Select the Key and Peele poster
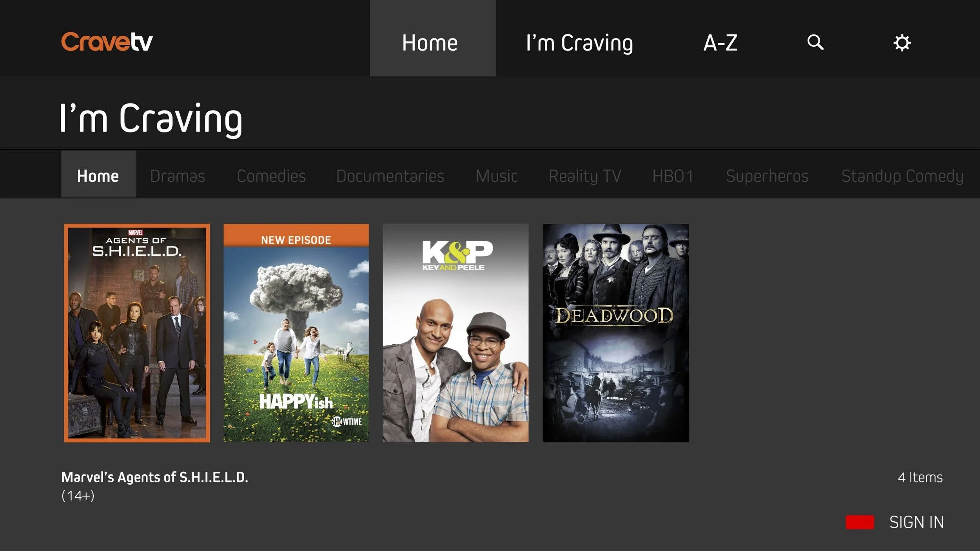980x551 pixels. [x=456, y=333]
